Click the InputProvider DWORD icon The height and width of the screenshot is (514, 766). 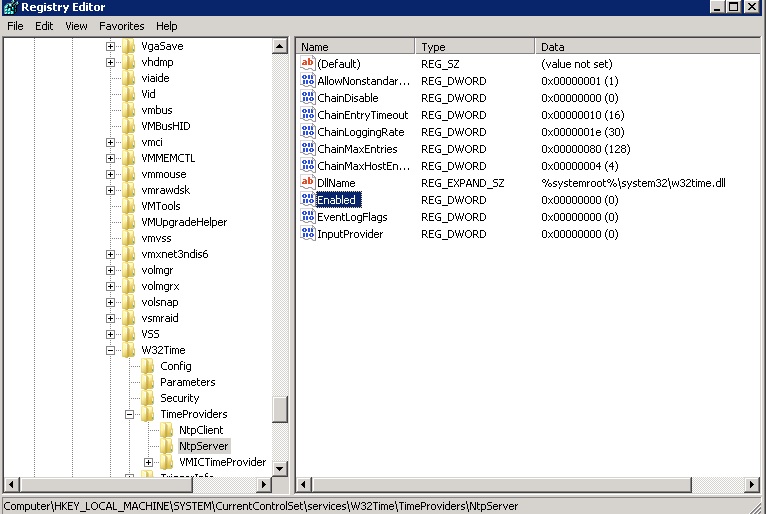(308, 234)
